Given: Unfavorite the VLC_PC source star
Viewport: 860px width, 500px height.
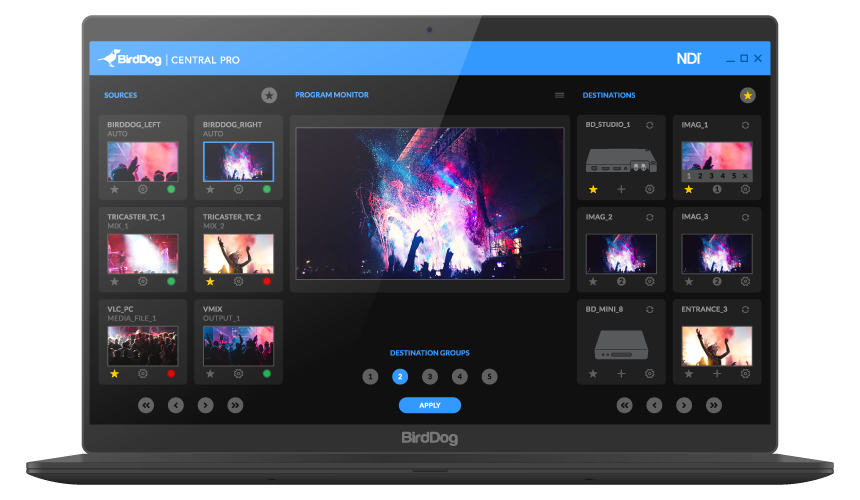Looking at the screenshot, I should click(114, 373).
